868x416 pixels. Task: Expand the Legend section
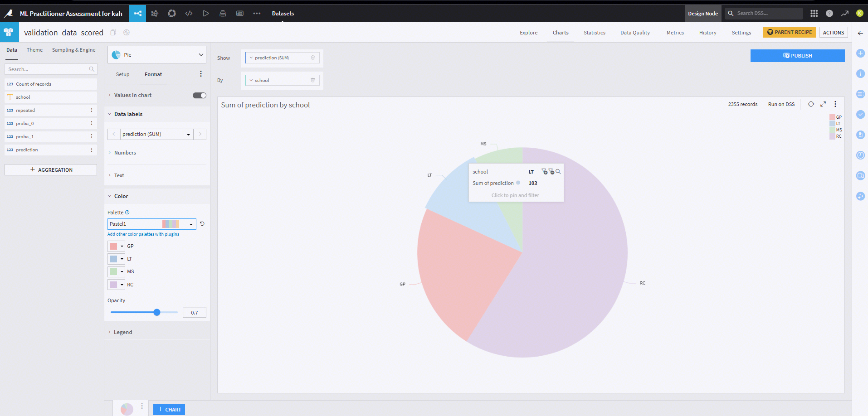[x=123, y=332]
